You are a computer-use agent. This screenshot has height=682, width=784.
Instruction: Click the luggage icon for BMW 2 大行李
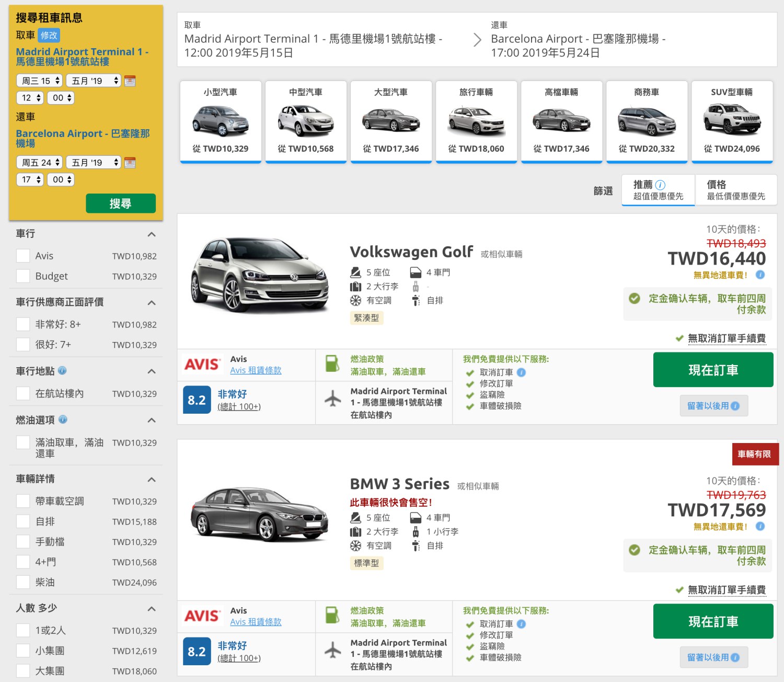(x=355, y=532)
